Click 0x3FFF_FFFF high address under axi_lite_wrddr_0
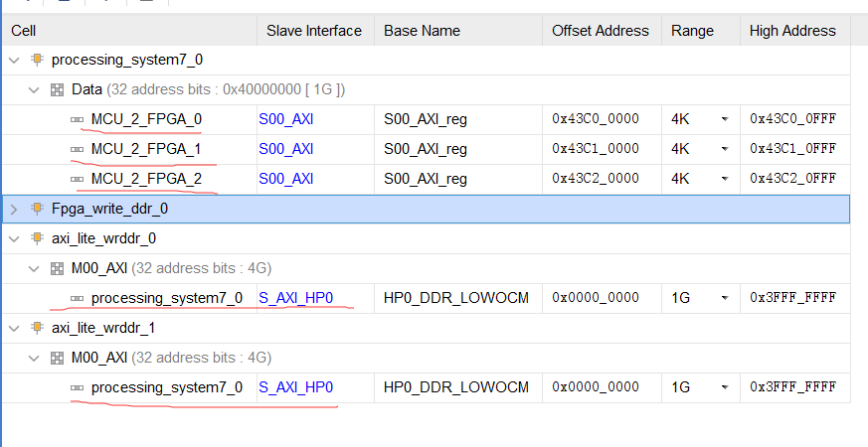The height and width of the screenshot is (447, 868). pos(792,298)
